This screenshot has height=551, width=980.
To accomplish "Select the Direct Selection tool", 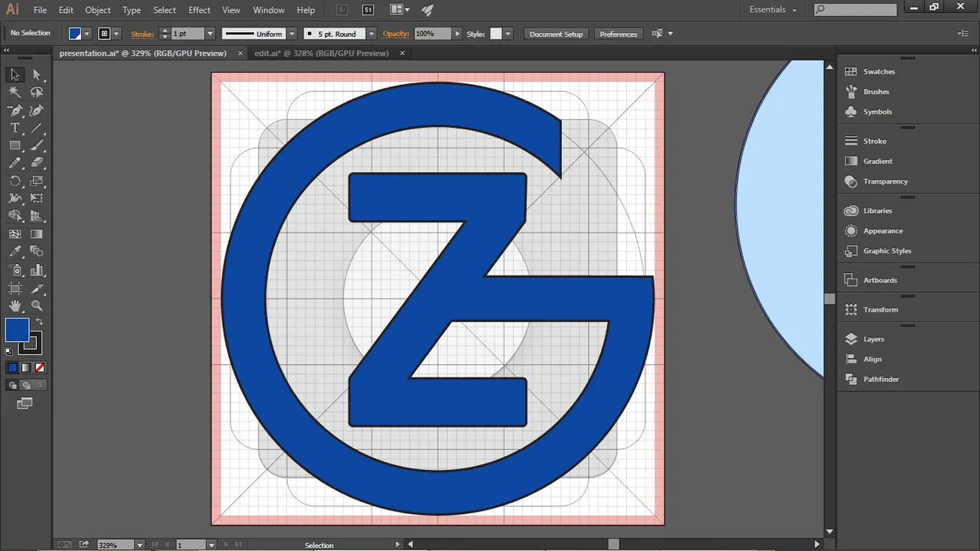I will 37,74.
